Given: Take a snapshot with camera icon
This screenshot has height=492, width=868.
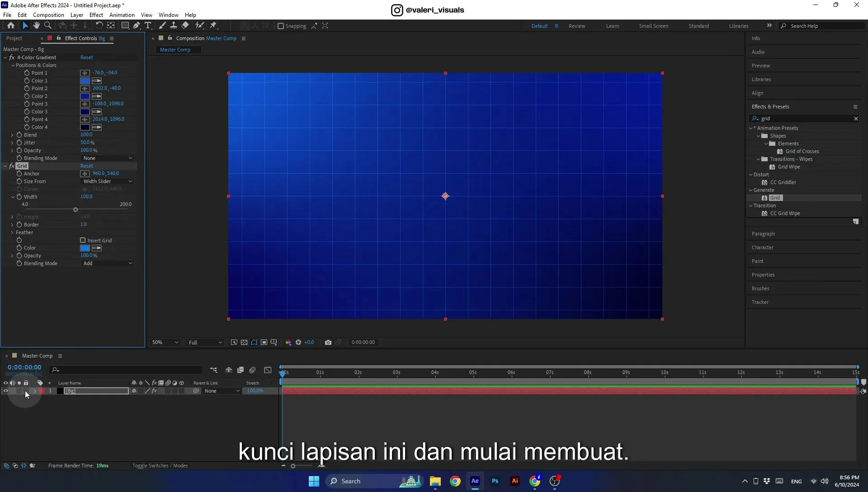Looking at the screenshot, I should click(x=328, y=342).
